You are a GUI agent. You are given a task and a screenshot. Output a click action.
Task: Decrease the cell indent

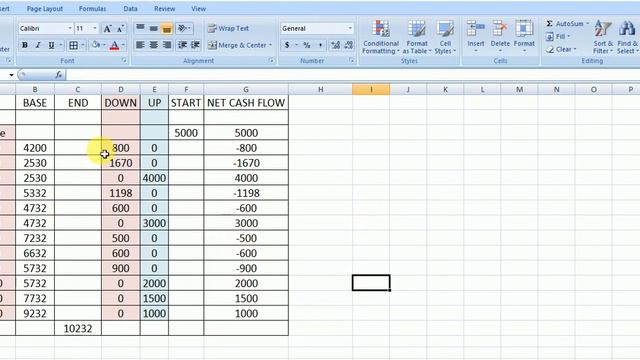(x=182, y=45)
